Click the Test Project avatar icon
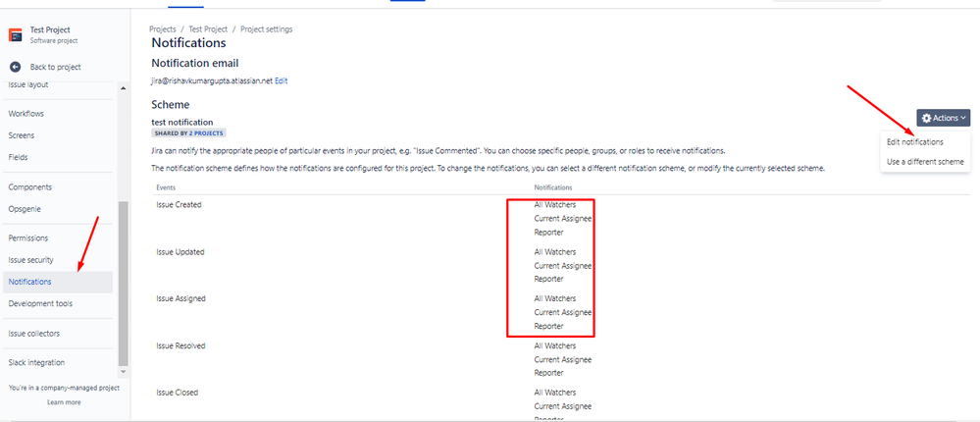Image resolution: width=980 pixels, height=422 pixels. point(16,35)
